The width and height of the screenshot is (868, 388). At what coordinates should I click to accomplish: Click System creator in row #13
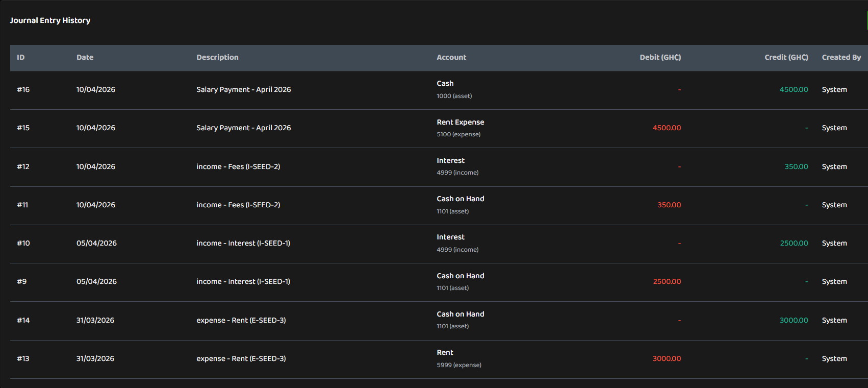pyautogui.click(x=834, y=358)
